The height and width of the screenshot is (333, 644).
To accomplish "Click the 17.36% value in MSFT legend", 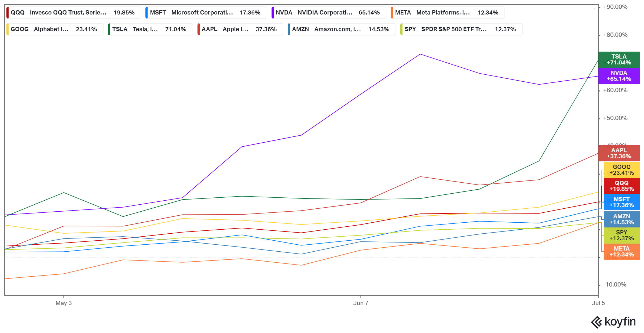I will 250,13.
